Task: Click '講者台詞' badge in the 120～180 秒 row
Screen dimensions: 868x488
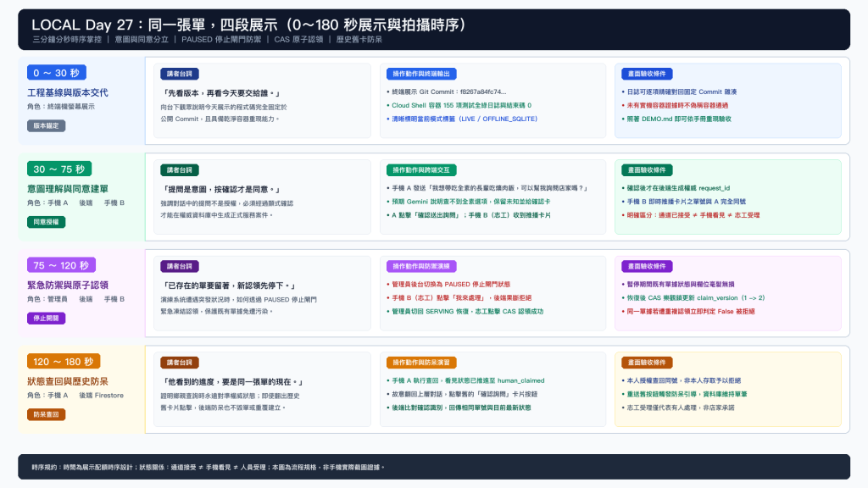Action: [180, 363]
